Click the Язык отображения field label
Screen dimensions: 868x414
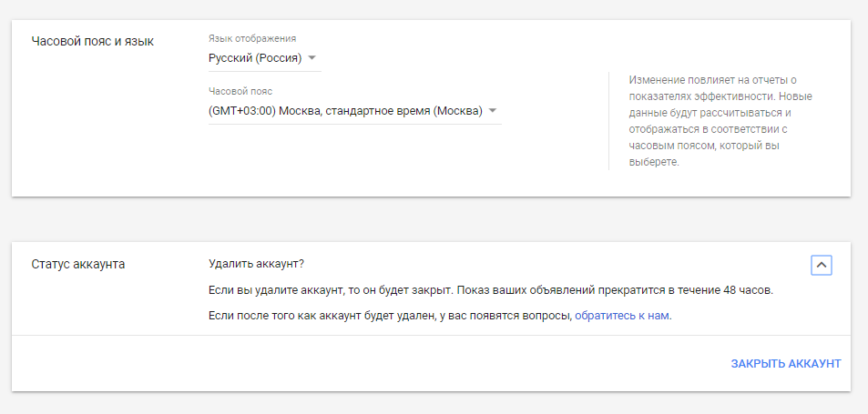[x=251, y=38]
